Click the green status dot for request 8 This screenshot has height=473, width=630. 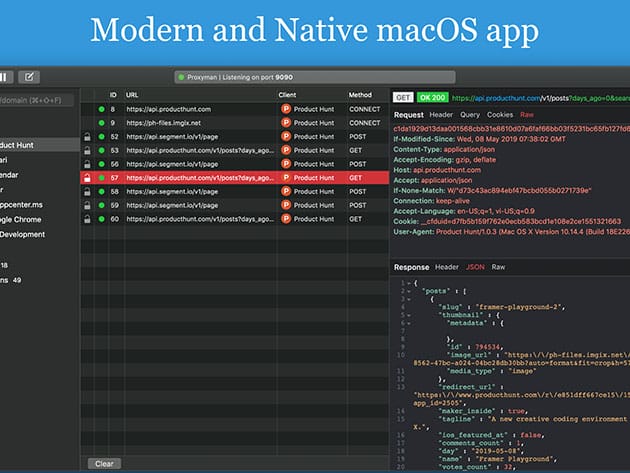point(101,108)
